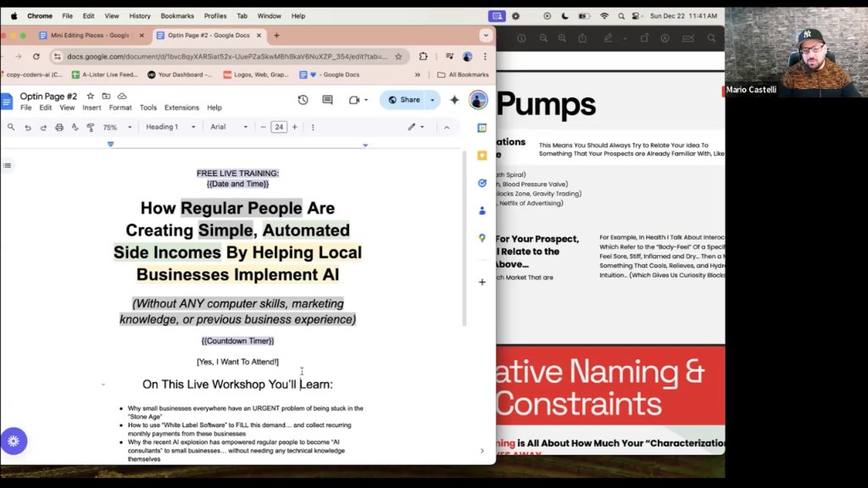Open the zoom 75% dropdown
Viewport: 868px width, 488px height.
pyautogui.click(x=117, y=127)
